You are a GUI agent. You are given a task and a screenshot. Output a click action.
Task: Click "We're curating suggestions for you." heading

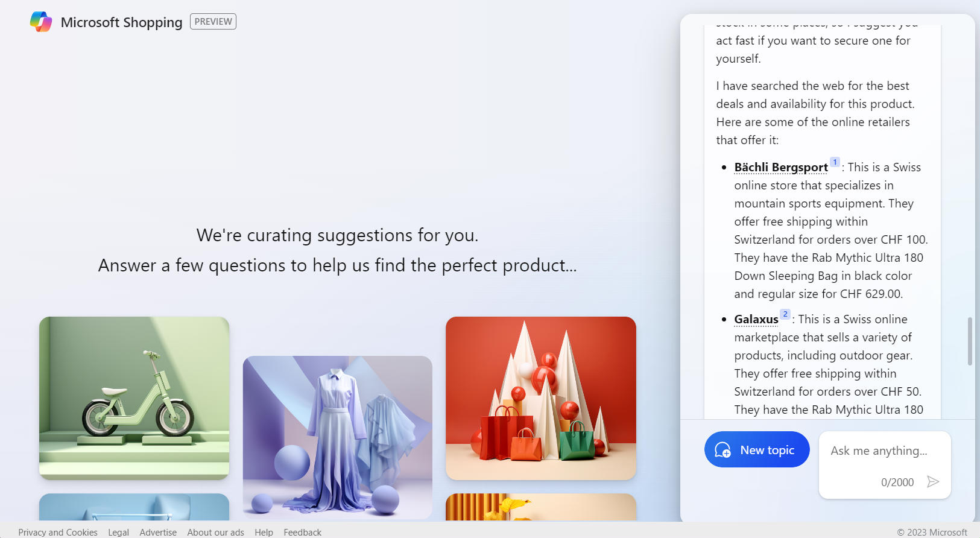(x=338, y=235)
